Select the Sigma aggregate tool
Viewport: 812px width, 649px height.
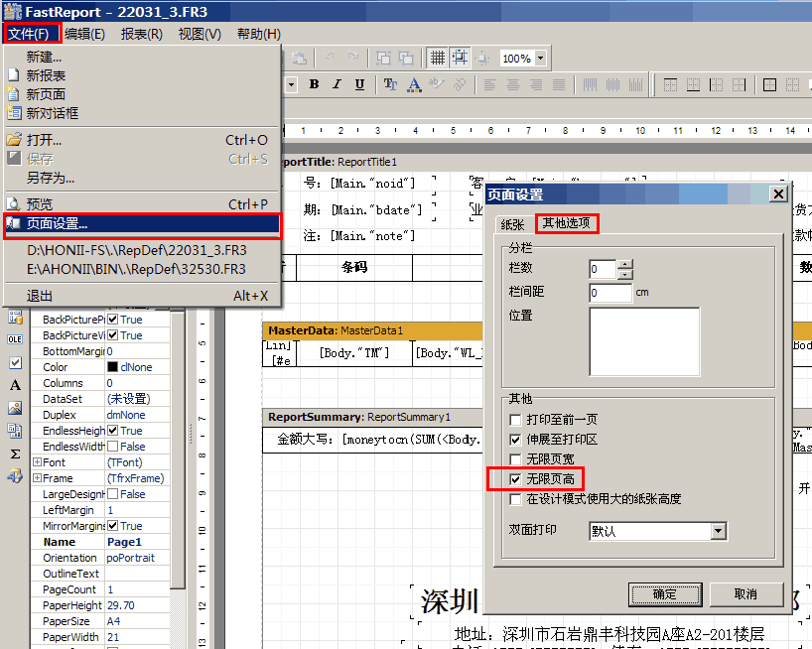(15, 454)
